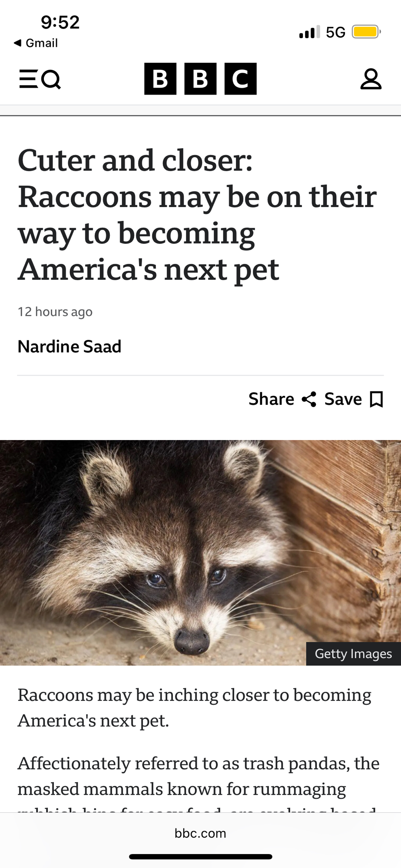Click the Share text button

271,399
